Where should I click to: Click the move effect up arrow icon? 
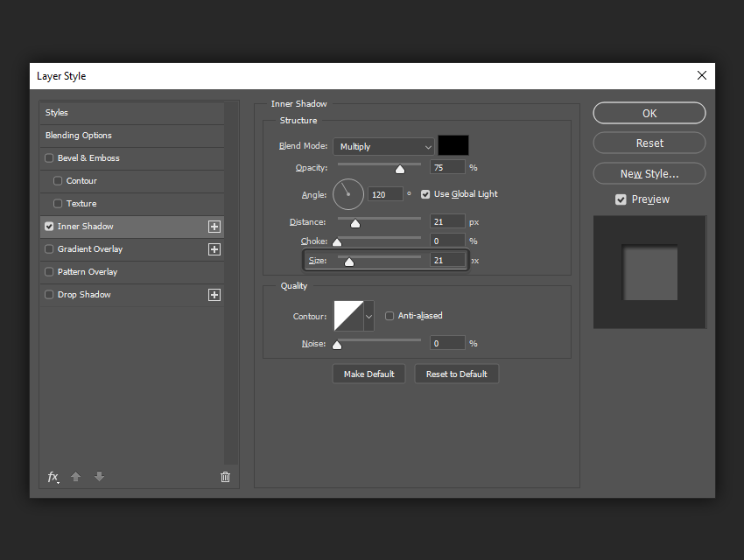[x=75, y=477]
